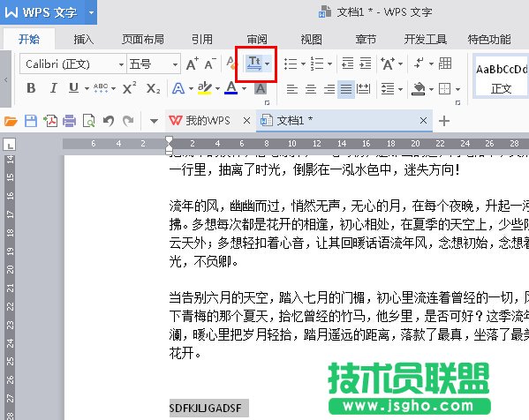Open the WPS 文字 application menu arrow
The image size is (529, 420).
91,12
